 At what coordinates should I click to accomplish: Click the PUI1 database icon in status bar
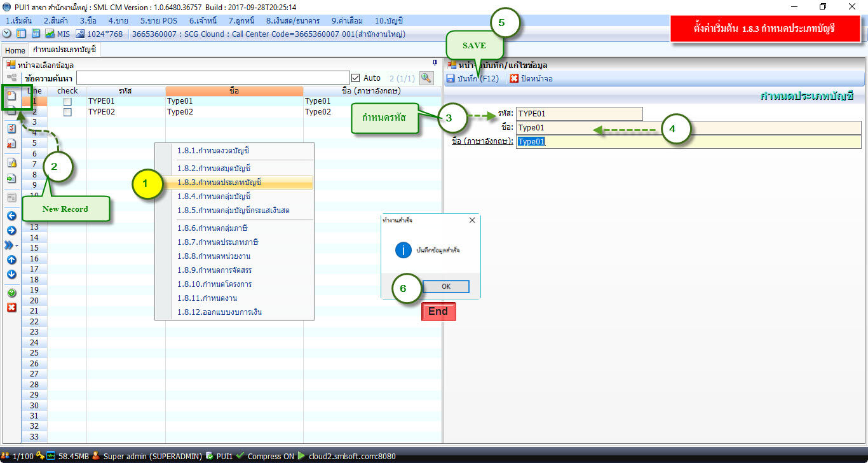(x=211, y=456)
